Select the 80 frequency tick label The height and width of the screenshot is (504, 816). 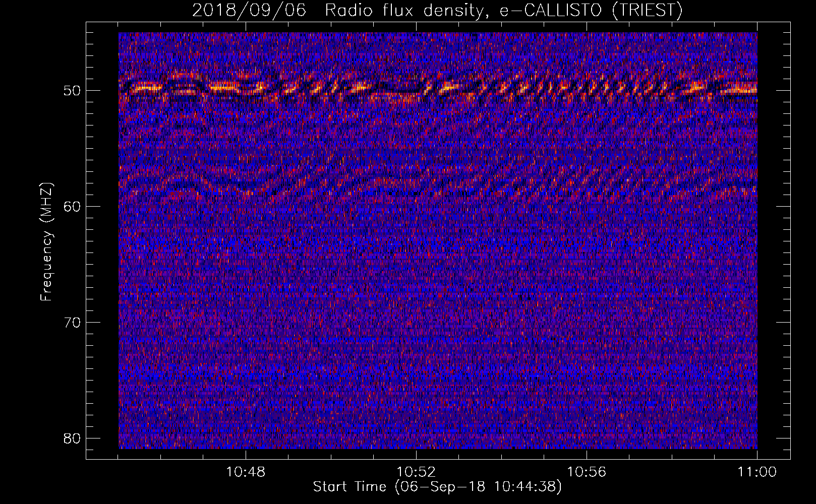tap(73, 438)
